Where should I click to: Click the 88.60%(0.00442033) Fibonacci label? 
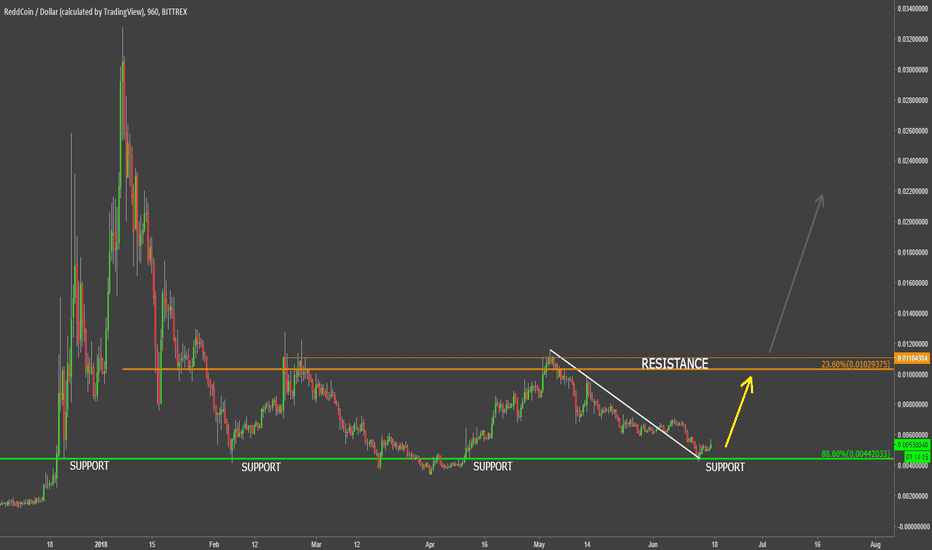(x=856, y=454)
